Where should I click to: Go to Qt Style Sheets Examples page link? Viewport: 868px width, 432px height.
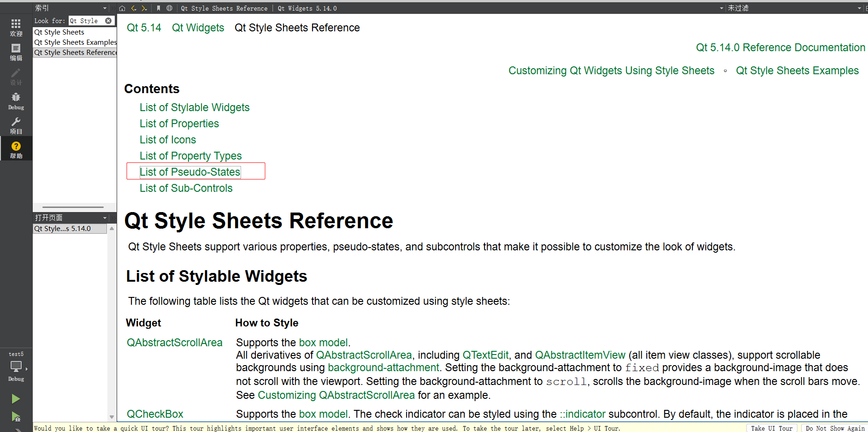point(797,71)
